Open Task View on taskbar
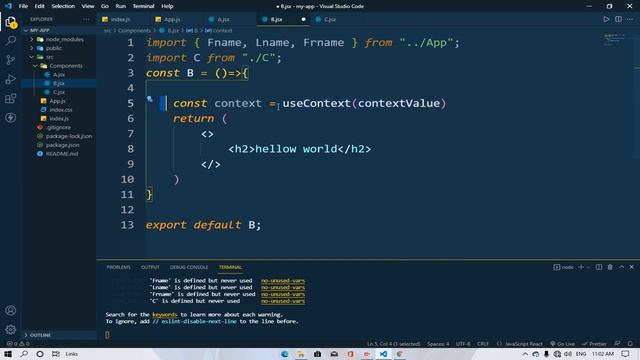Viewport: 640px width, 360px height. pos(56,354)
